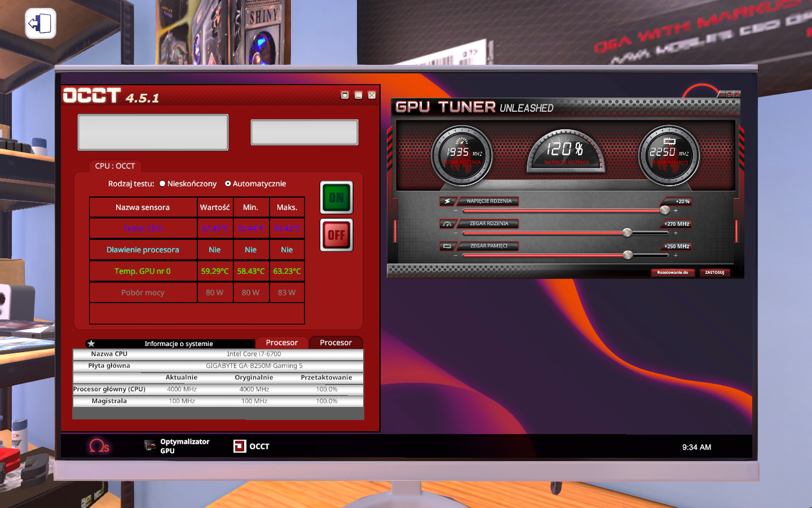Screen dimensions: 812x508
Task: Click the lightning bolt icon beside NAPIĘCIE RDZENIA slider
Action: click(x=448, y=202)
